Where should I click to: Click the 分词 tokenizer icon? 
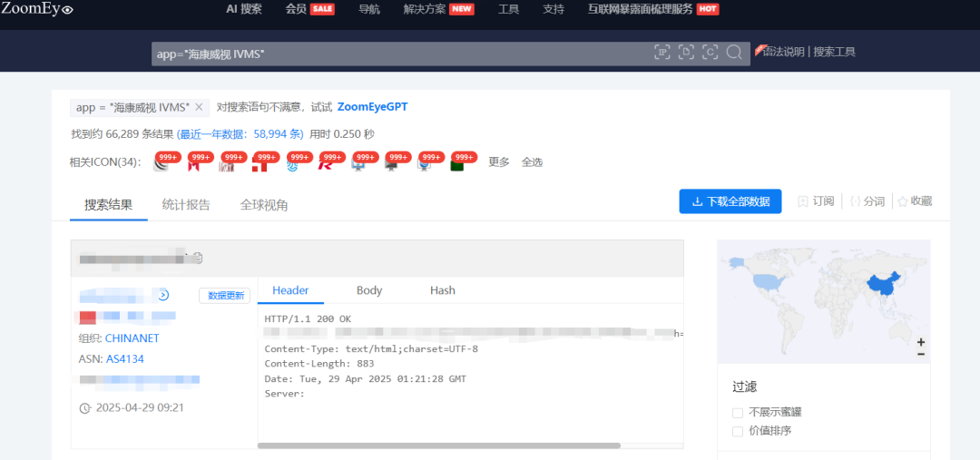[x=856, y=201]
